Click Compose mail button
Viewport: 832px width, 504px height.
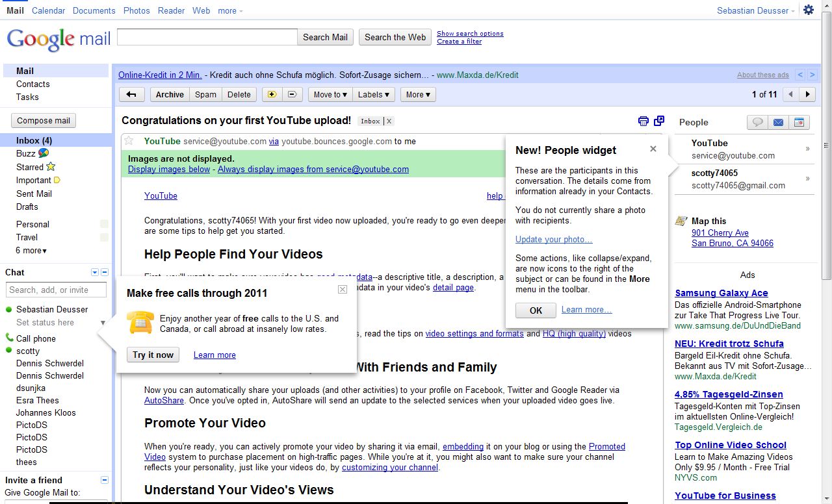click(44, 120)
